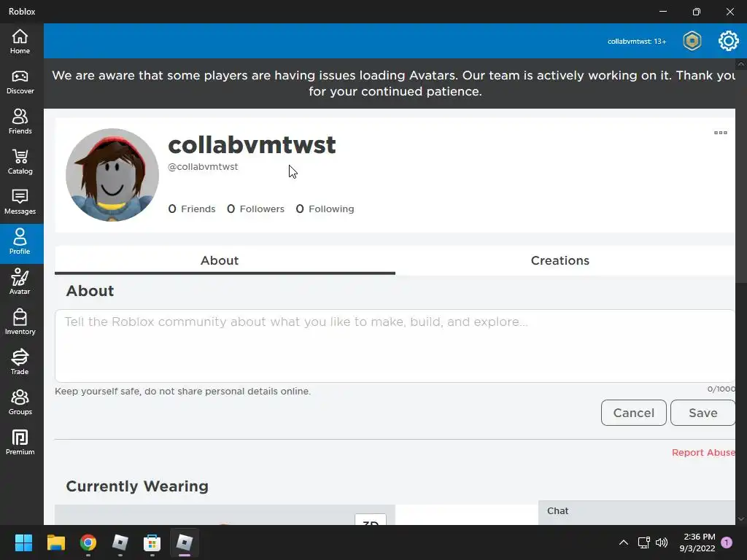View the 0 Following list

click(x=325, y=209)
